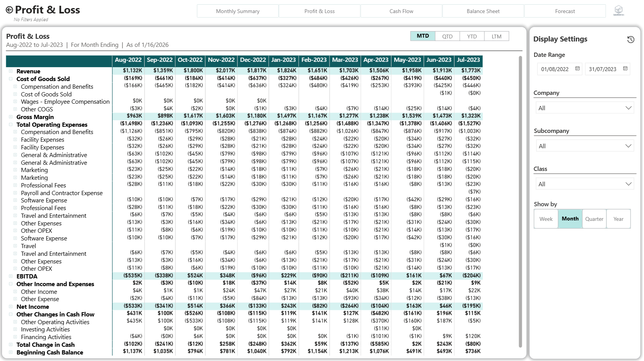Collapse the Other Income and Expenses section
The image size is (644, 361).
11,284
